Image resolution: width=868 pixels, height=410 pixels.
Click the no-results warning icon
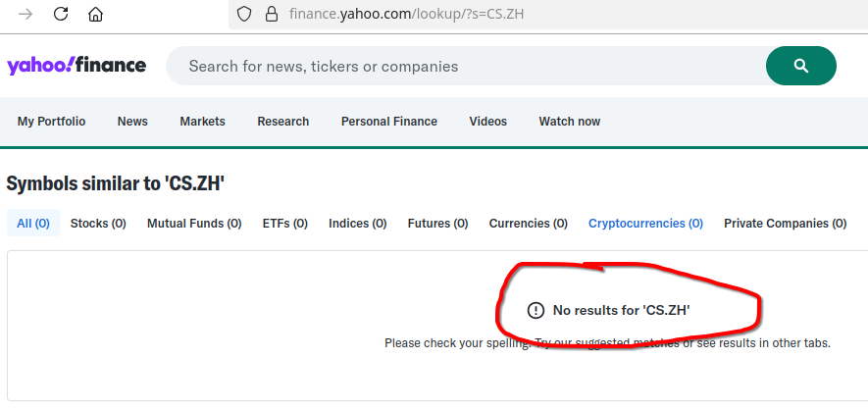tap(536, 310)
